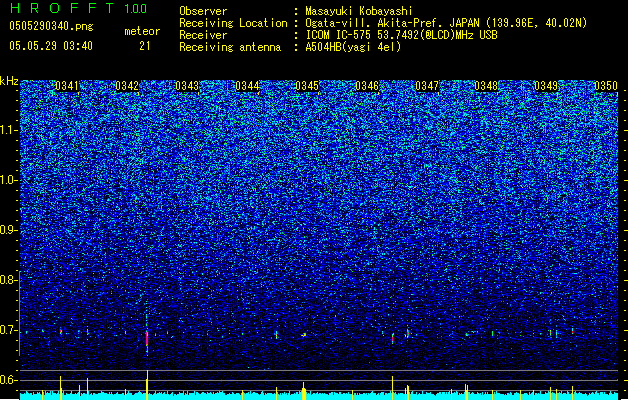Click the meteor count value 21
The image size is (629, 400).
pos(145,46)
